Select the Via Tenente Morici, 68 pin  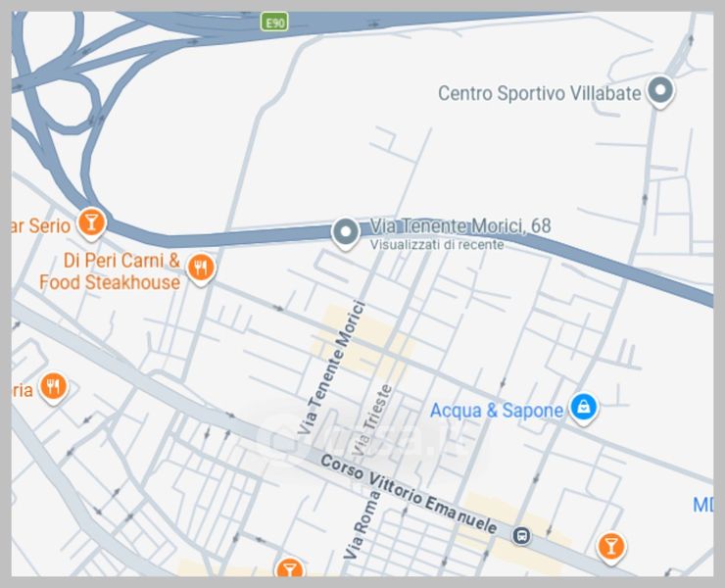click(x=346, y=232)
